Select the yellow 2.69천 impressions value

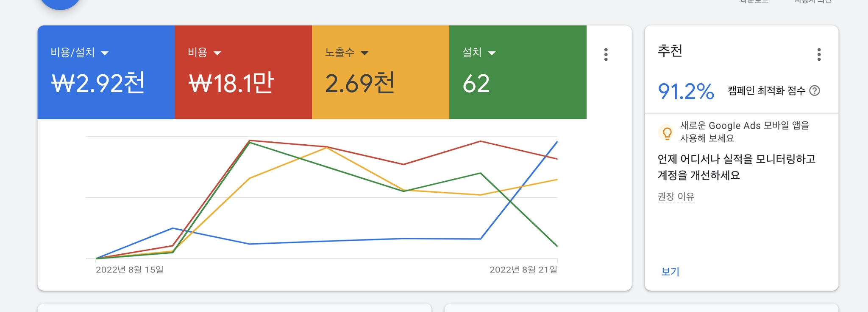[x=360, y=83]
